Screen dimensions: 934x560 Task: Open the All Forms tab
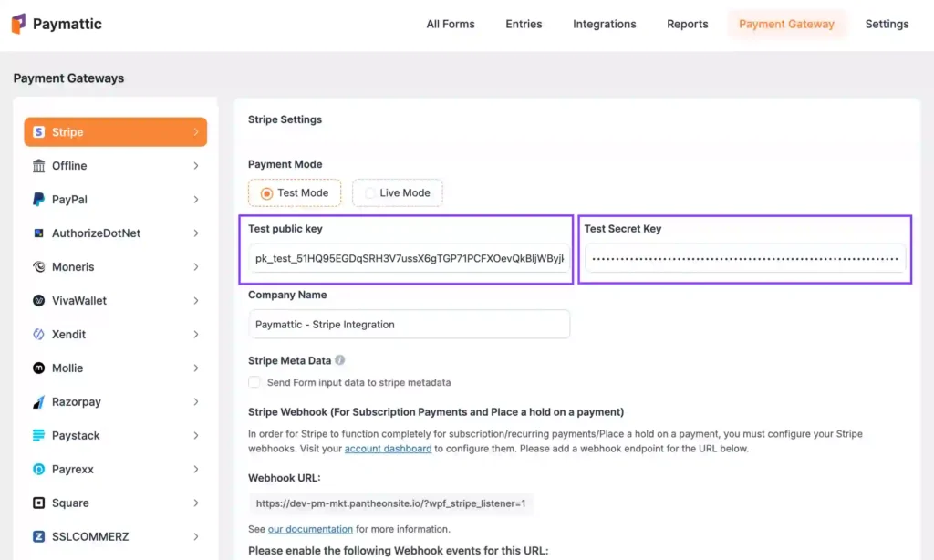tap(451, 24)
